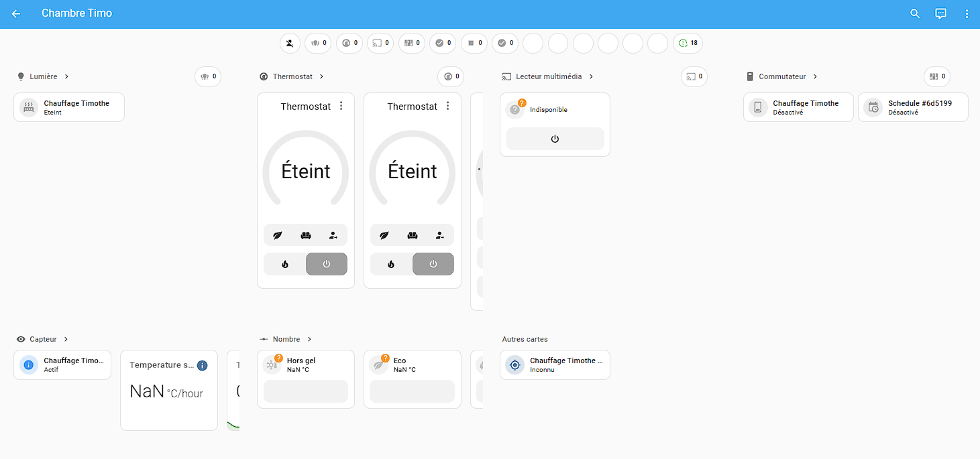Open the Schedule #6d5199 tile

(x=913, y=107)
